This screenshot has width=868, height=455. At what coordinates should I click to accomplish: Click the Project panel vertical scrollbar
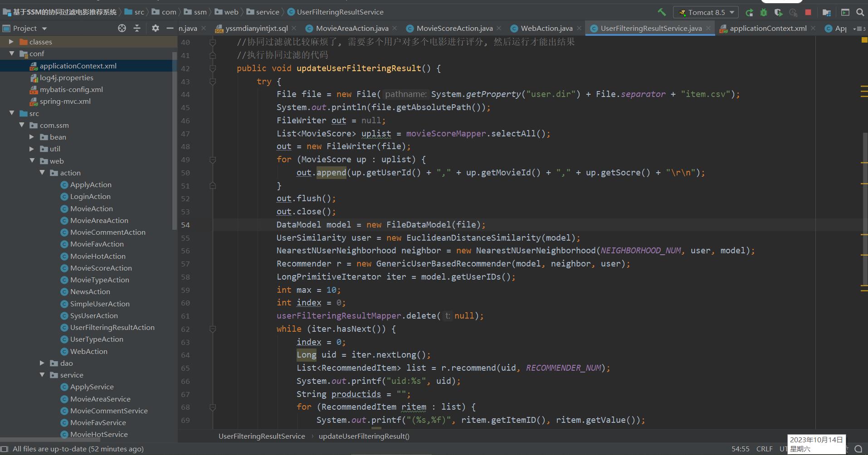tap(175, 140)
